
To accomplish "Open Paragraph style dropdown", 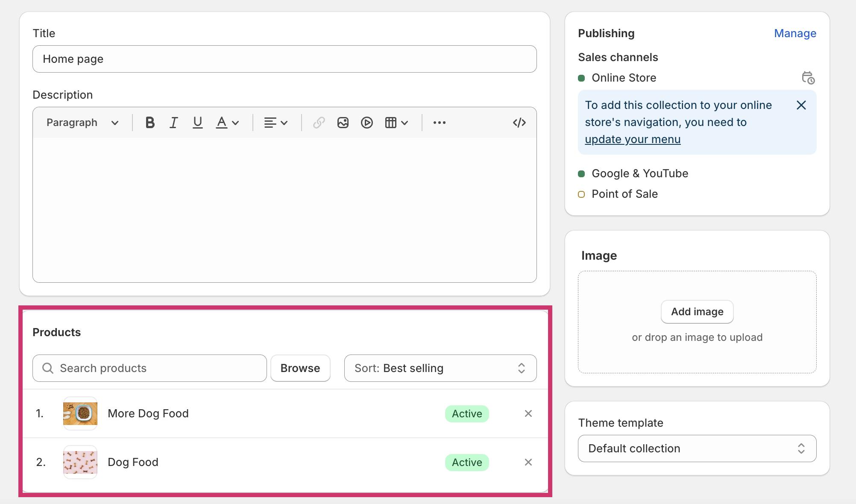I will (x=82, y=123).
